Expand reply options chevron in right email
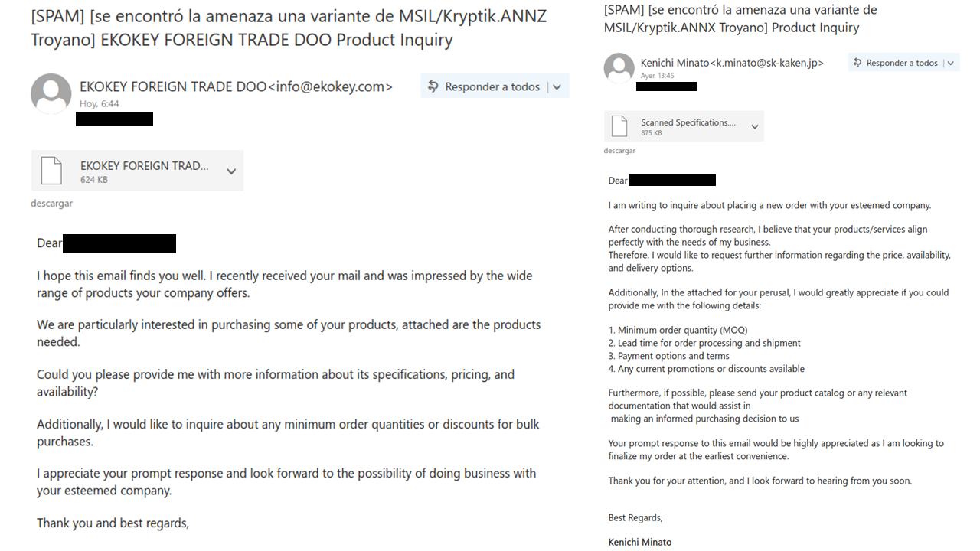 951,63
